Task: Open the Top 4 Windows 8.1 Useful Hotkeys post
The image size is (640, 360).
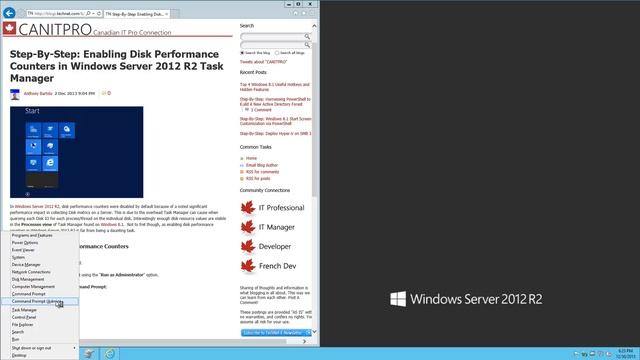Action: coord(275,87)
